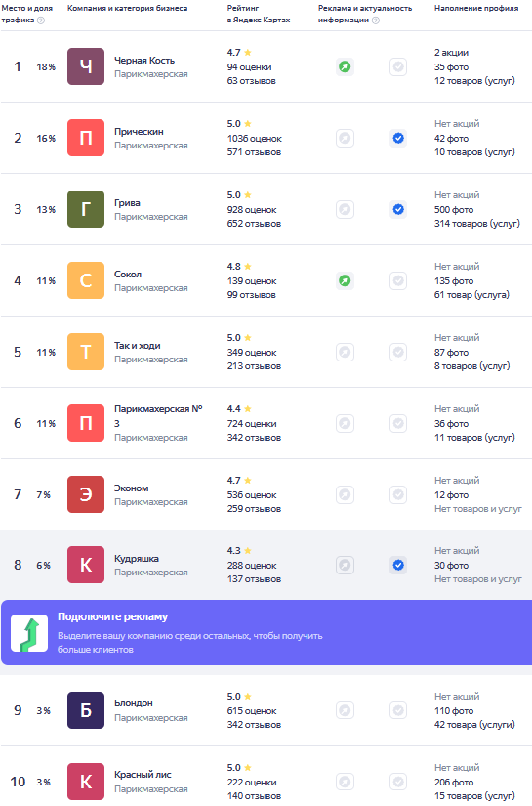Open the Красный лис company name
The width and height of the screenshot is (532, 806).
(143, 774)
